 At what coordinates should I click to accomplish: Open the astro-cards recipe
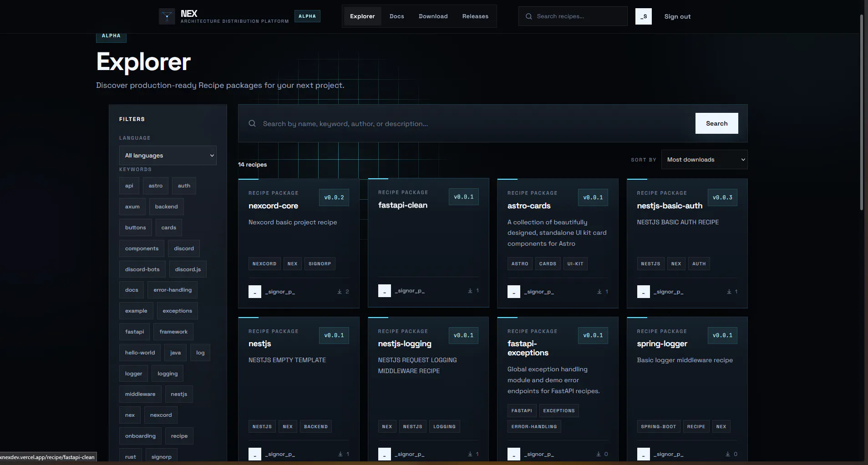529,206
